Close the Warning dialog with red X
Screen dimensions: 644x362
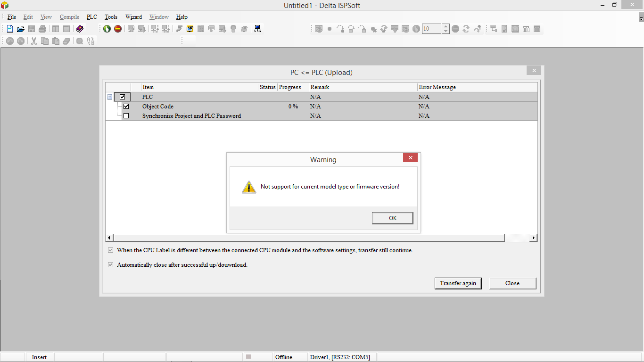pos(410,157)
